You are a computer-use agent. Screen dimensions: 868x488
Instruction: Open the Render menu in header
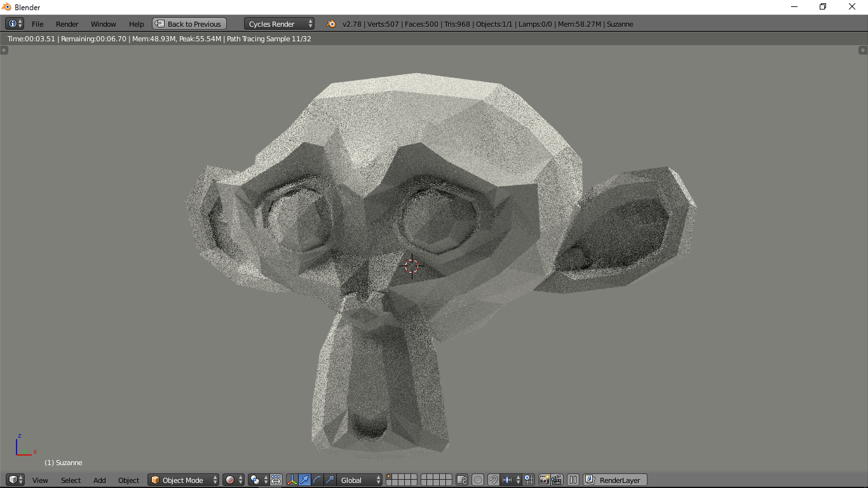pos(67,24)
